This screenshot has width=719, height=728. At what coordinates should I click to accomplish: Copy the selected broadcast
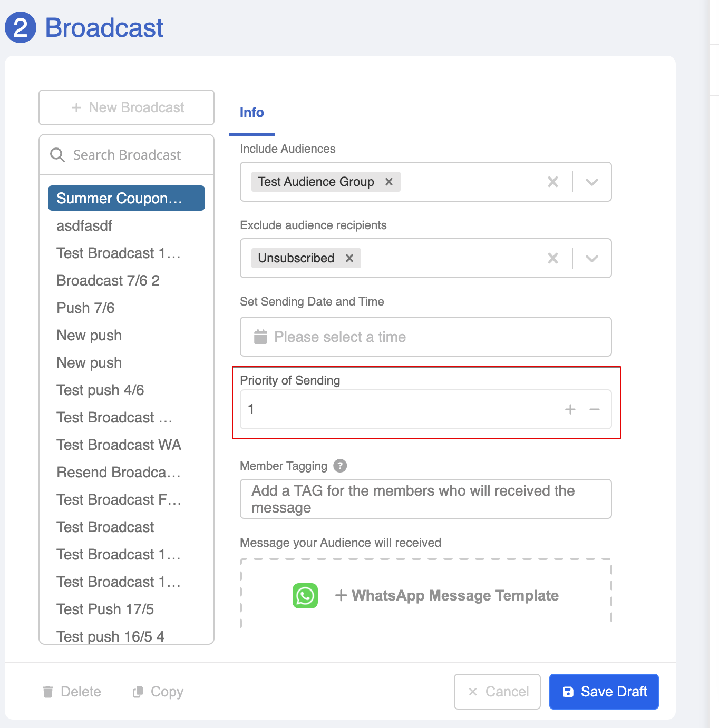pyautogui.click(x=158, y=692)
